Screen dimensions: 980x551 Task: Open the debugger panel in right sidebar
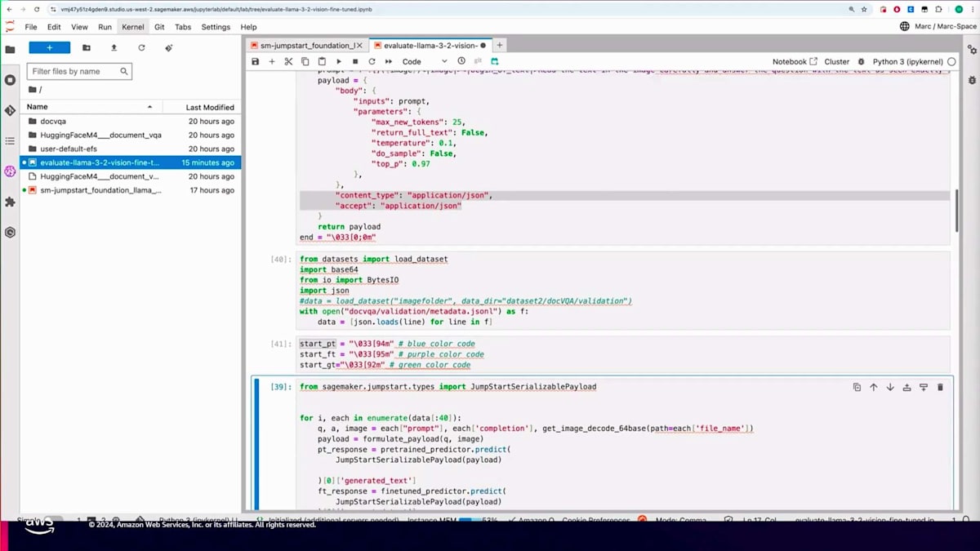(x=972, y=80)
